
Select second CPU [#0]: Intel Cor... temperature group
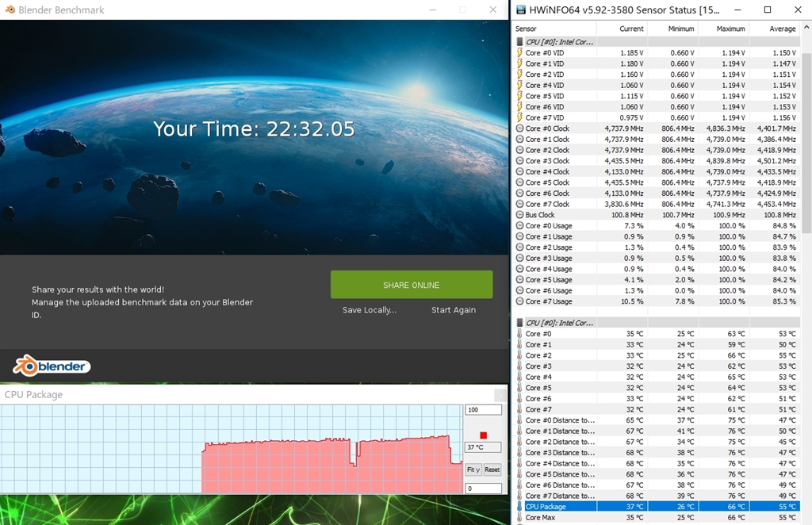pos(657,323)
